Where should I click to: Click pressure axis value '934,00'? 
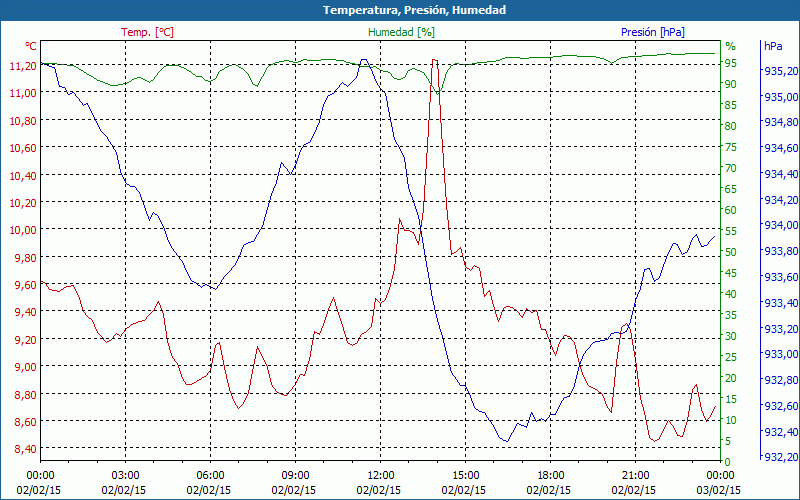781,225
